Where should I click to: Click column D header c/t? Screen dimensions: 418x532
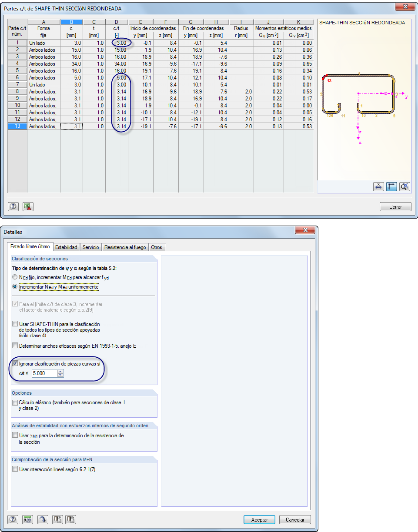click(x=116, y=22)
